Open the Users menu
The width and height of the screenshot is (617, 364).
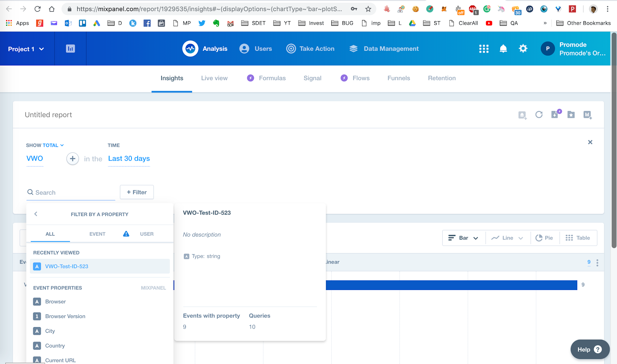[256, 49]
